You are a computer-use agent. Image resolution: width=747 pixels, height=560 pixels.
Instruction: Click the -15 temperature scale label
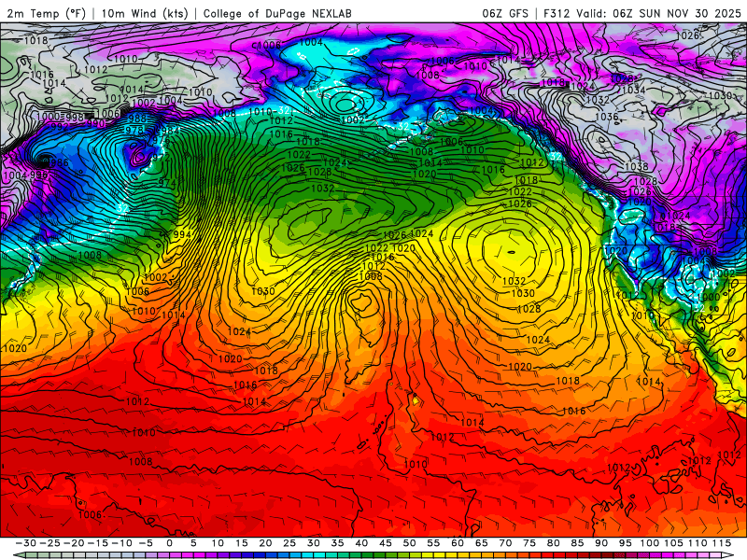click(x=98, y=543)
